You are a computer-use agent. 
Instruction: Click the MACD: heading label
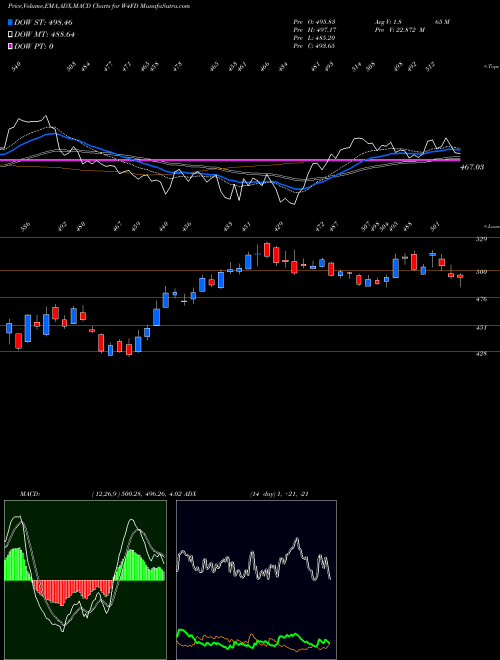coord(29,494)
